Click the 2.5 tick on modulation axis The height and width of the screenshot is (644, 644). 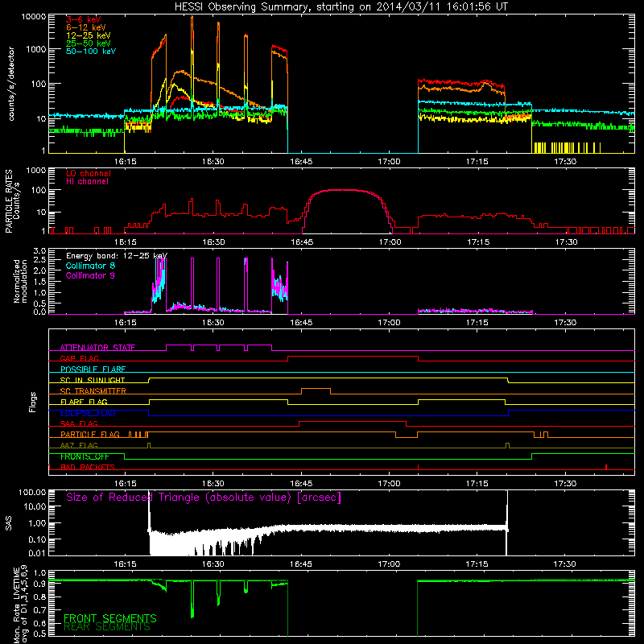click(x=39, y=260)
